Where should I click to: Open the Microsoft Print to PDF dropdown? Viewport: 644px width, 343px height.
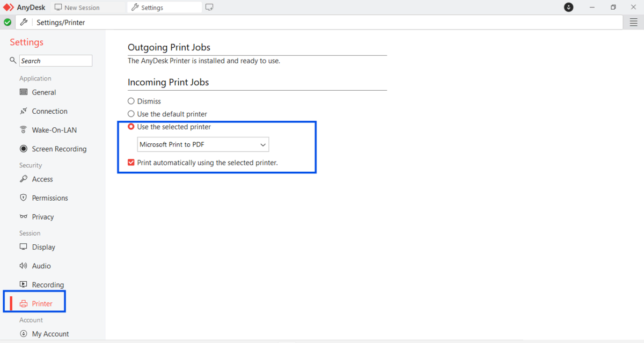pos(203,145)
